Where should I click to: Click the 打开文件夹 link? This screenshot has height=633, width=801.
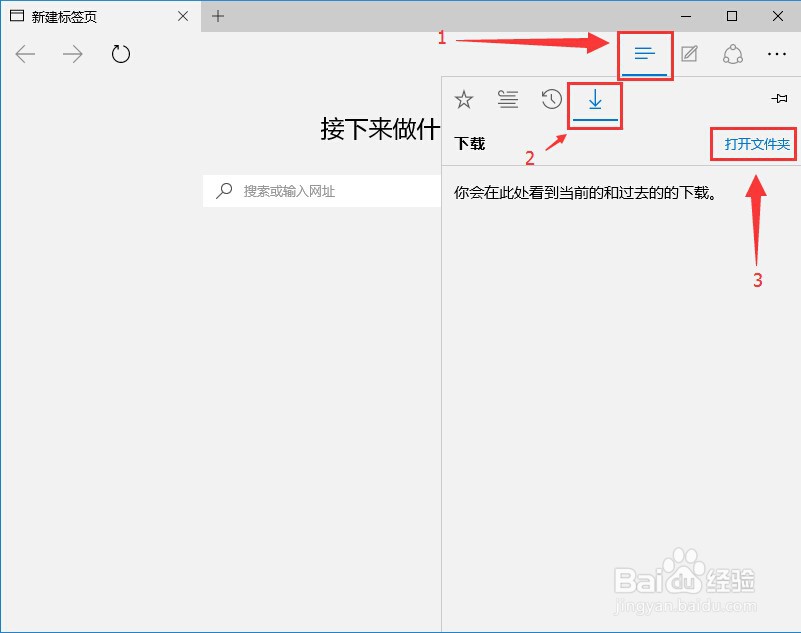757,144
